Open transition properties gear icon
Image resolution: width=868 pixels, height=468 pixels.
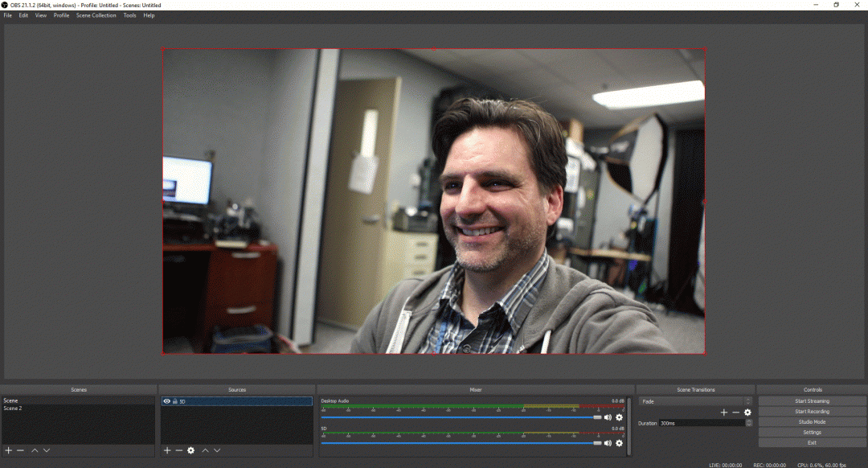point(747,412)
